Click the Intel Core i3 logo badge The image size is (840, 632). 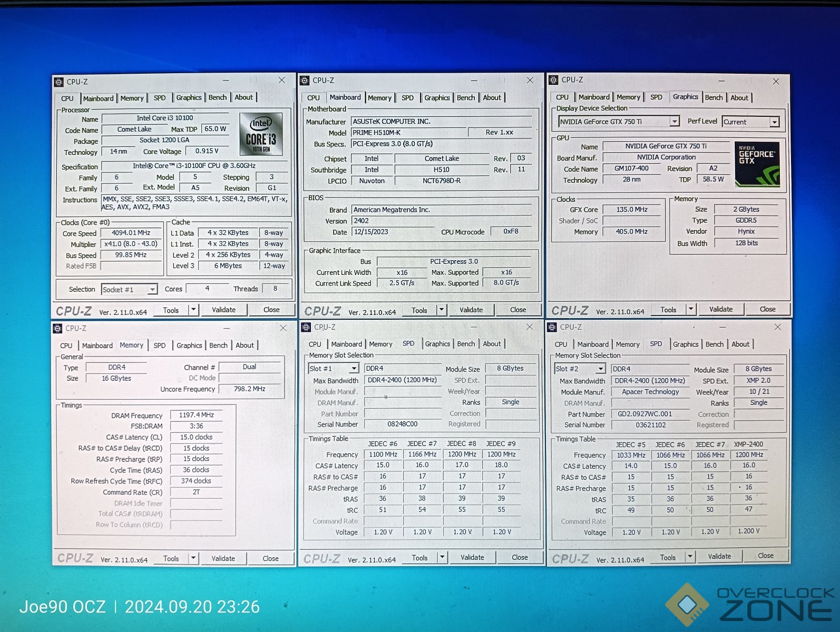261,134
